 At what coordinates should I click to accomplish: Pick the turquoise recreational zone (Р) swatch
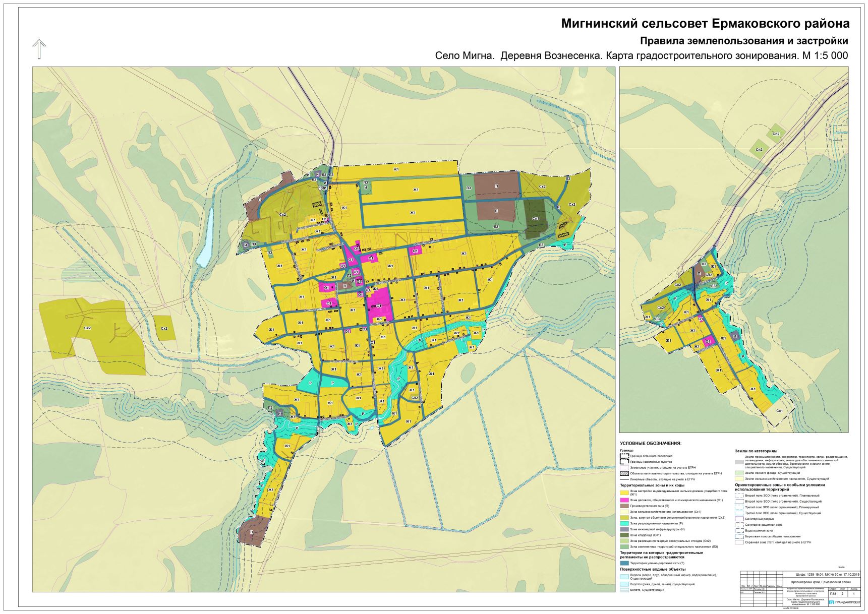(624, 523)
